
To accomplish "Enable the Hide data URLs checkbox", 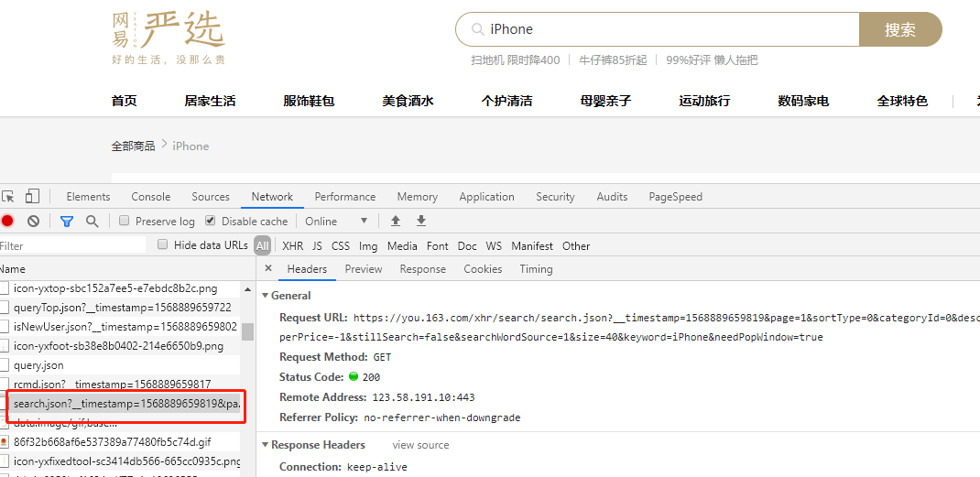I will point(162,244).
